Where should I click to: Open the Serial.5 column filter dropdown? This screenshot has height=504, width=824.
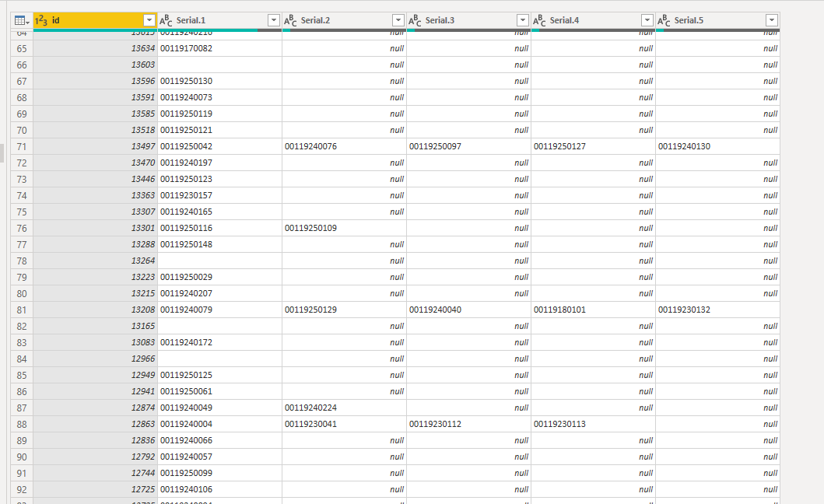(772, 20)
